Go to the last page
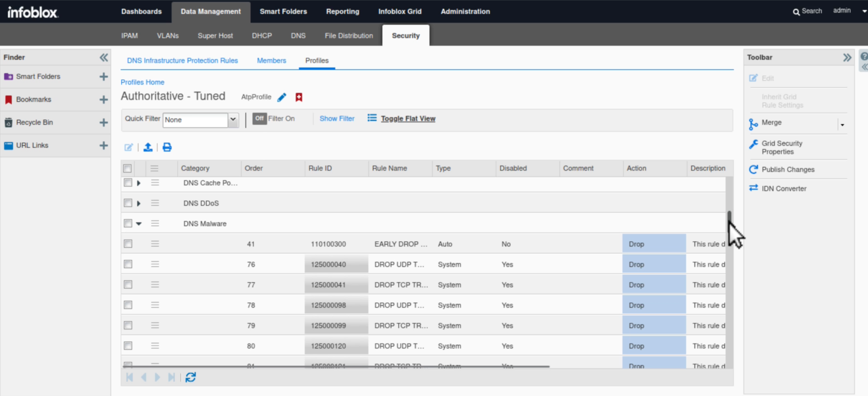 point(171,377)
